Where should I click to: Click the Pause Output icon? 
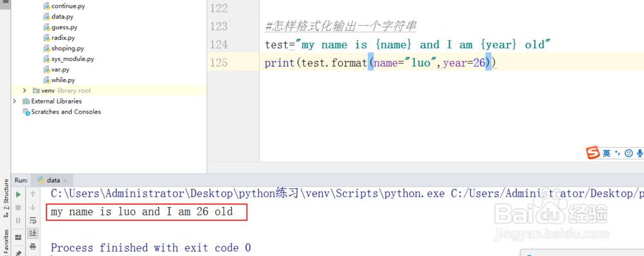(x=18, y=221)
